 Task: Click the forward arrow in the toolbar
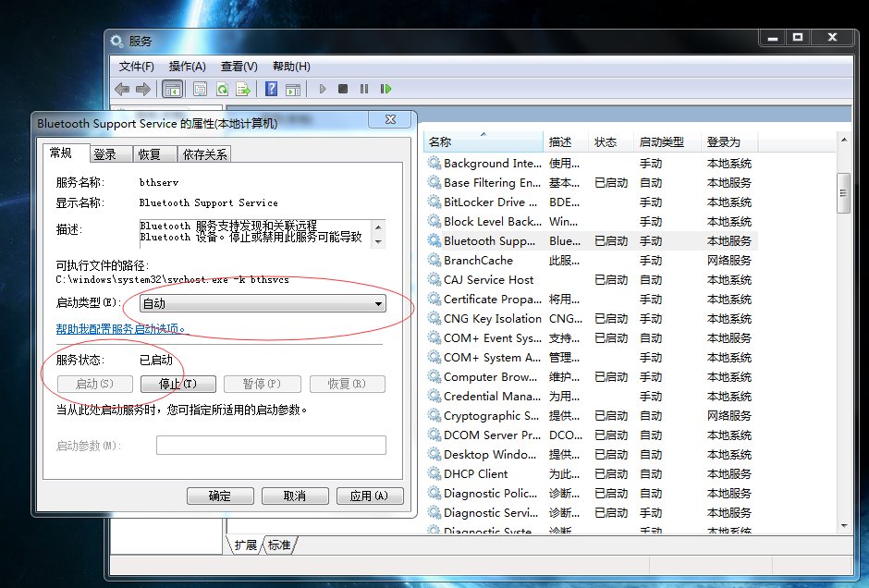pyautogui.click(x=143, y=89)
